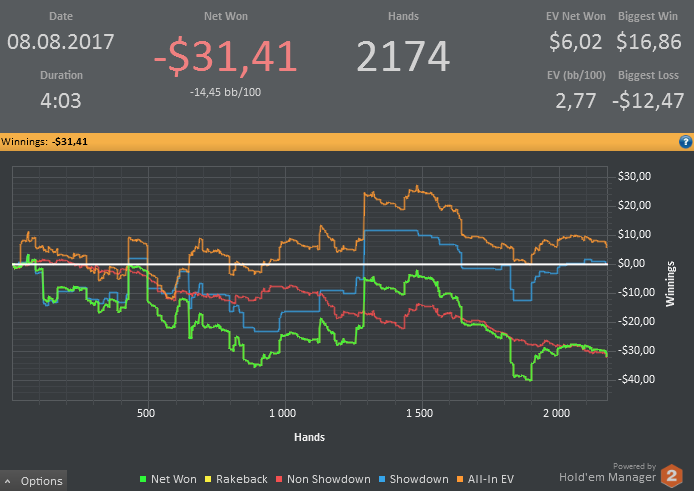Click the blue help question mark icon

[x=685, y=142]
